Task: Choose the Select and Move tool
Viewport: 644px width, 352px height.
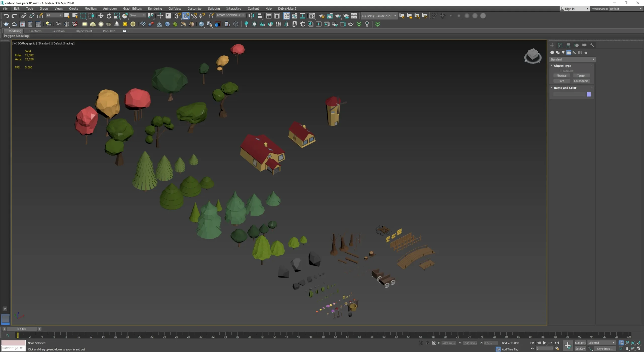Action: point(101,16)
